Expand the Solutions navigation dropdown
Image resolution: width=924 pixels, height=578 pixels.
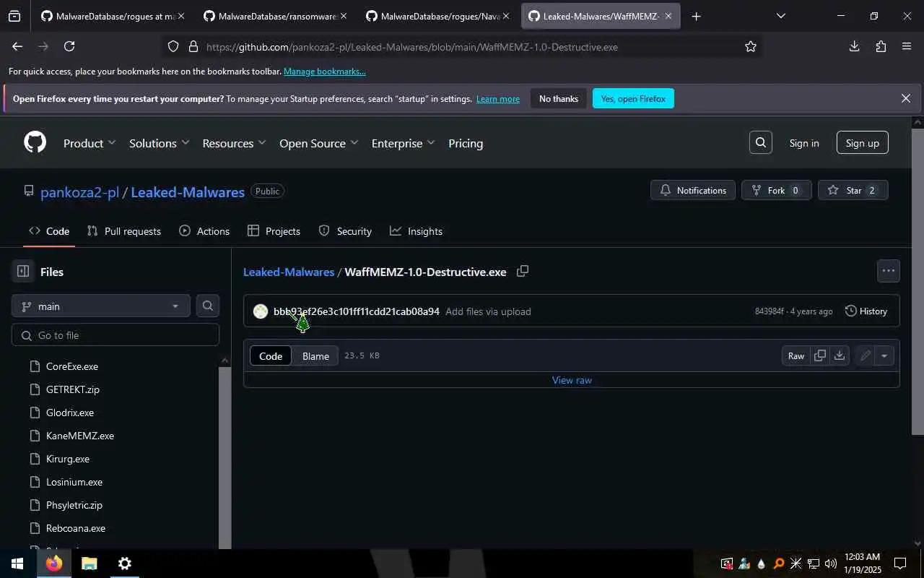(159, 143)
